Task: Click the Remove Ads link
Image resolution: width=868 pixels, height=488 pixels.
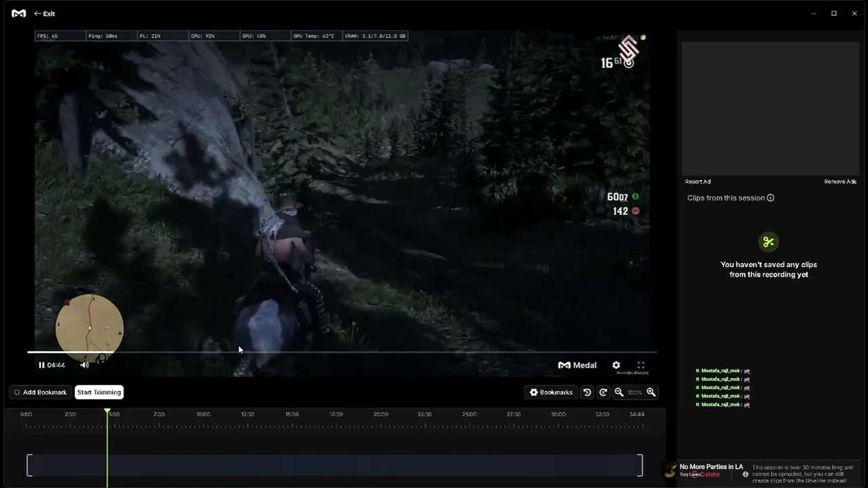Action: coord(840,182)
